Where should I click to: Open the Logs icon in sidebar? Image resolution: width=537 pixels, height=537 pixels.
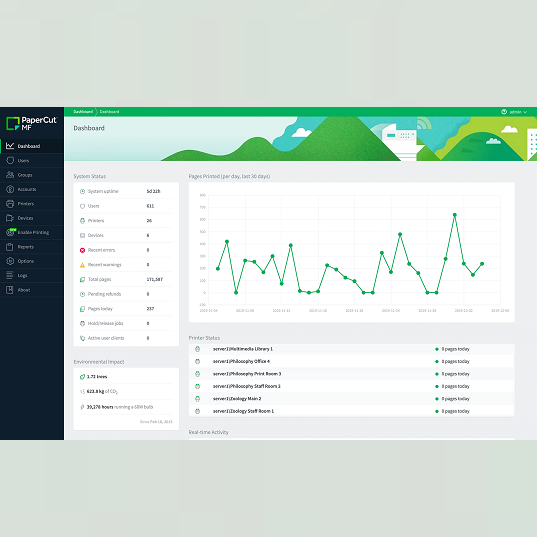pos(10,275)
